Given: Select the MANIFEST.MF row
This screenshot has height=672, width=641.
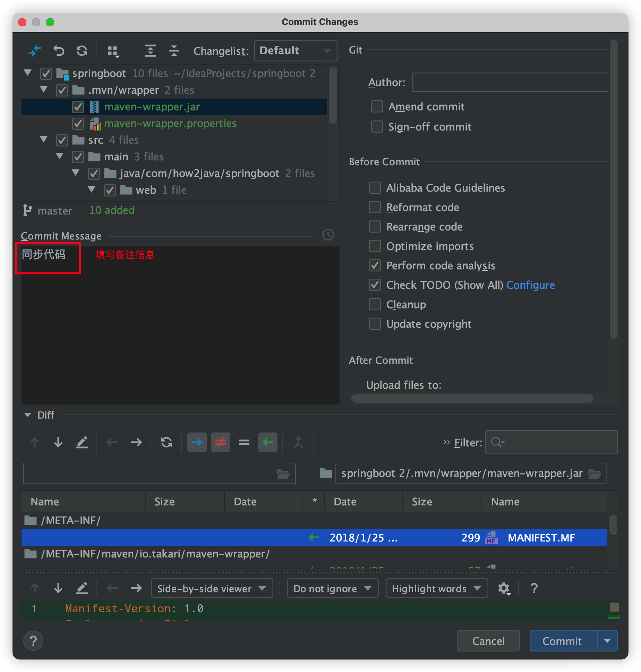Looking at the screenshot, I should click(x=314, y=538).
